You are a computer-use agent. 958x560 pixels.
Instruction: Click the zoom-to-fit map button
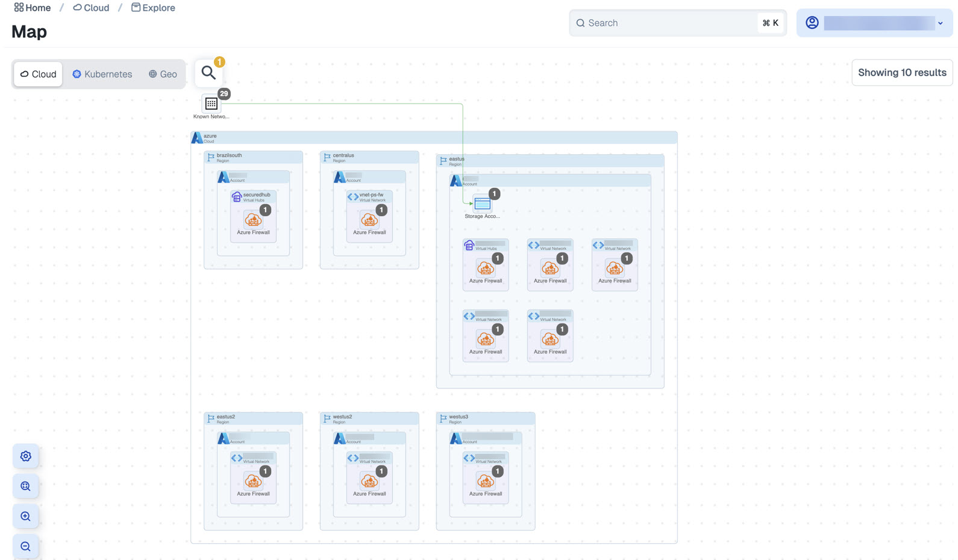[x=25, y=486]
